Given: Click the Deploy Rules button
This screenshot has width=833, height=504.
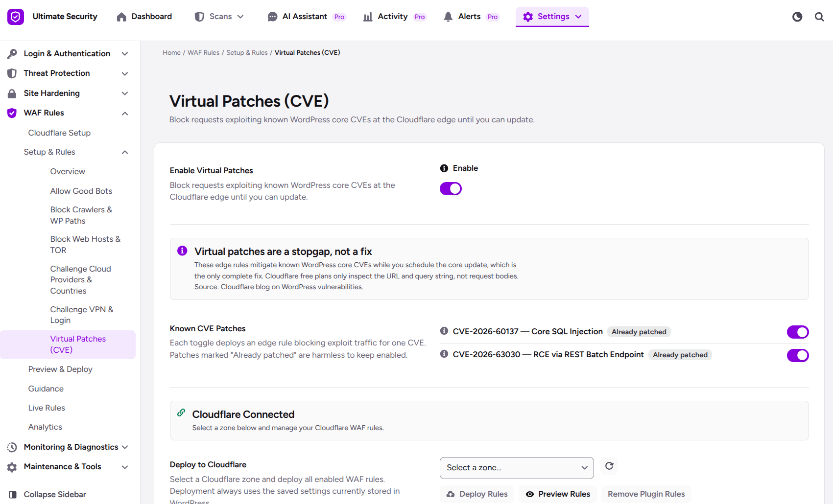Looking at the screenshot, I should [477, 494].
